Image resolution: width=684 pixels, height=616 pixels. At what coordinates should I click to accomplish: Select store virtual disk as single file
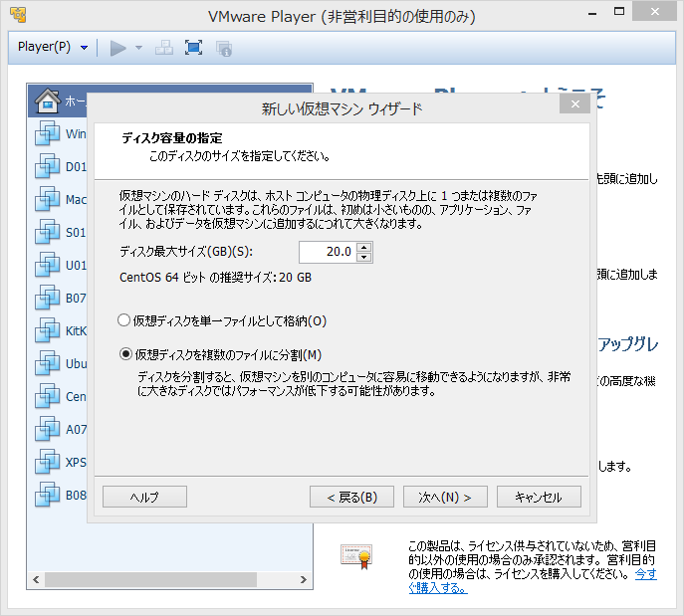(x=222, y=320)
